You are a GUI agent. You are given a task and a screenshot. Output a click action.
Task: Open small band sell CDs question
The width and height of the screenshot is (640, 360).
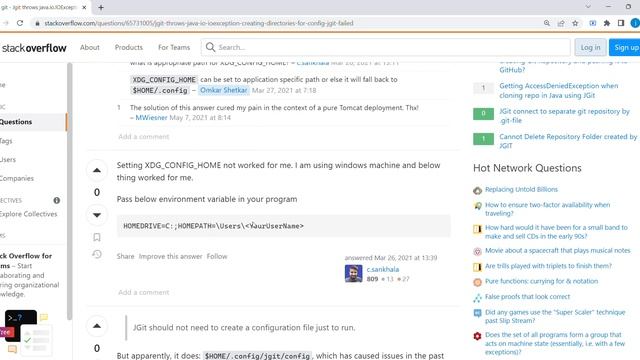[556, 232]
